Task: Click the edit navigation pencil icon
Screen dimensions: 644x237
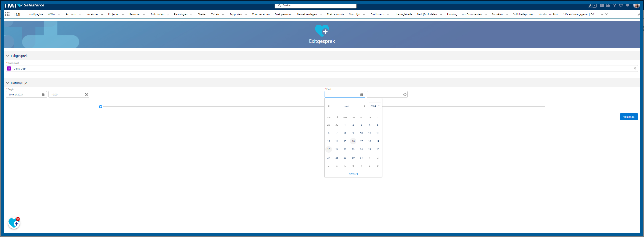Action: (639, 15)
